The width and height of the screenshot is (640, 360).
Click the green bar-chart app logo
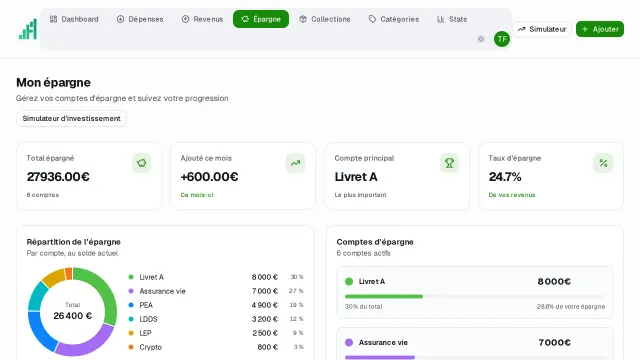[28, 29]
